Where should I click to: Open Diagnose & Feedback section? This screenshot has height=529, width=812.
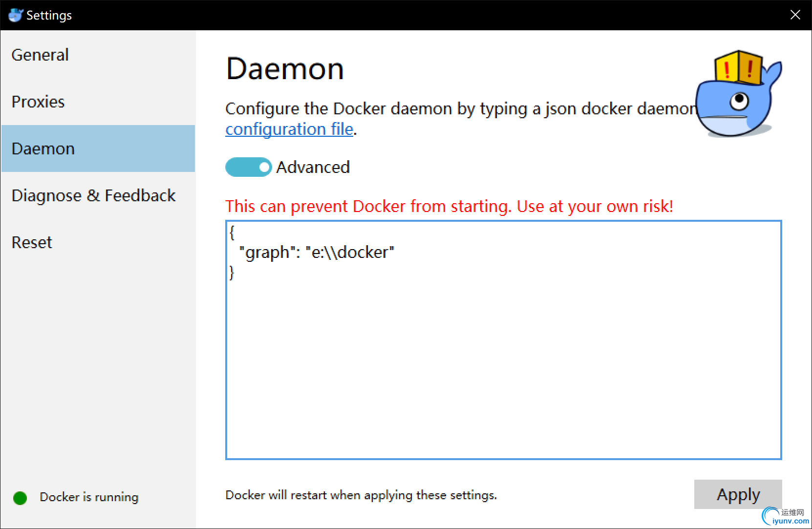click(98, 195)
